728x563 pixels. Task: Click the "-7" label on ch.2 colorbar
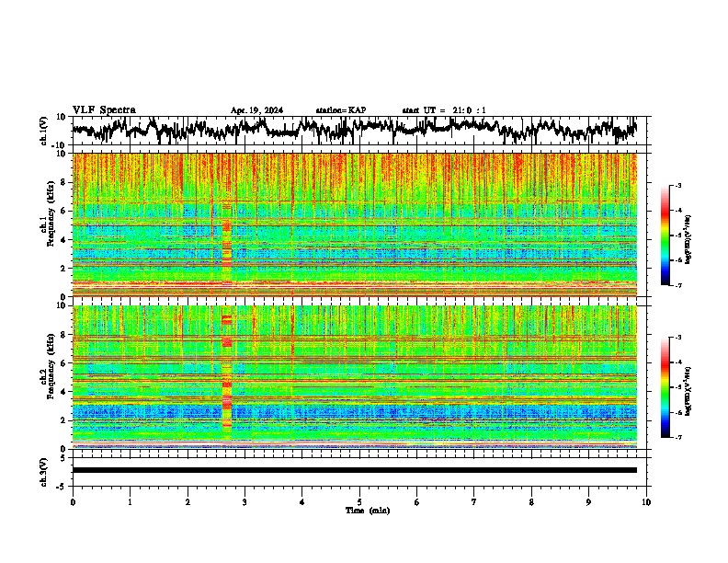tap(677, 437)
